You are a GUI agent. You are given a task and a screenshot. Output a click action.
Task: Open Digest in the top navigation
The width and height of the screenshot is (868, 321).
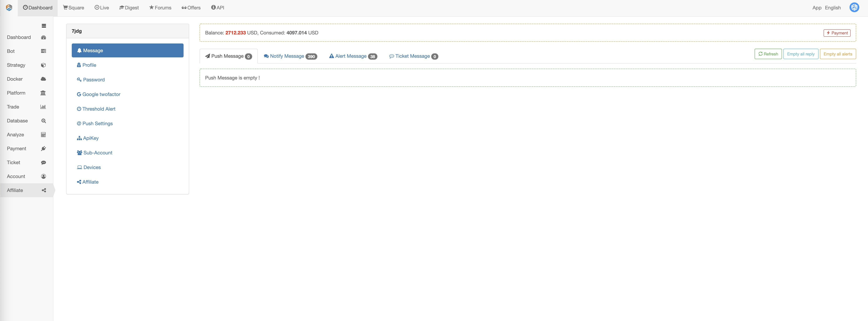pyautogui.click(x=129, y=8)
